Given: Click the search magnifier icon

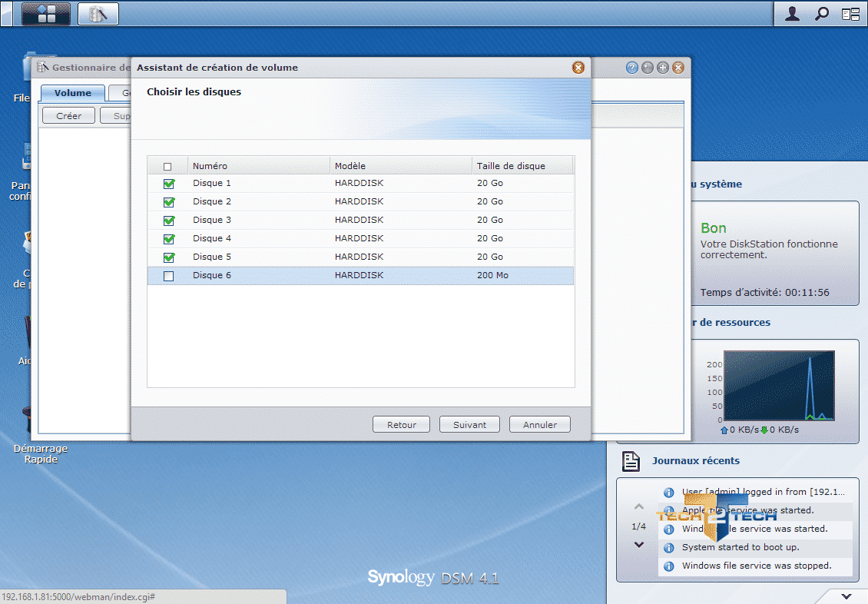Looking at the screenshot, I should point(821,14).
